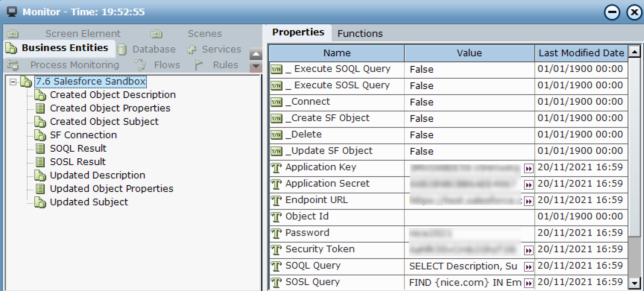The width and height of the screenshot is (644, 291).
Task: Collapse the 7.6 Salesforce Sandbox node
Action: click(13, 82)
